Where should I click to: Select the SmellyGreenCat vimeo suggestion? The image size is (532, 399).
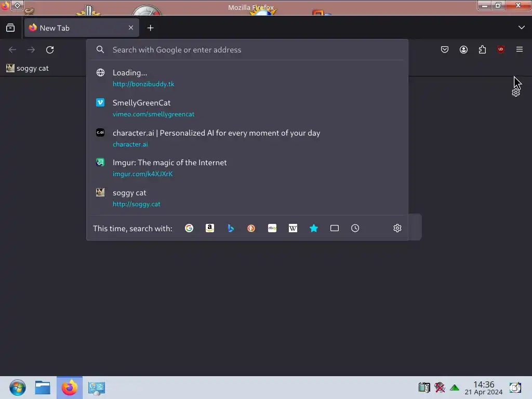pos(247,108)
